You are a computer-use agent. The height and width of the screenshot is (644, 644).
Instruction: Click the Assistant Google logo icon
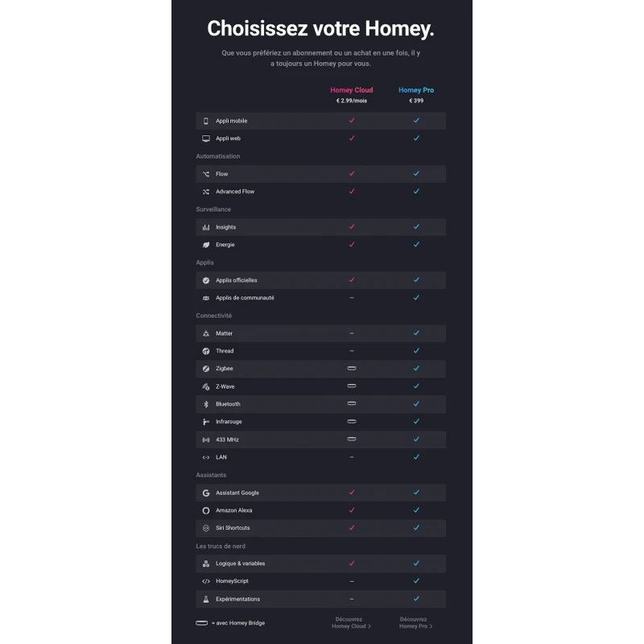(206, 493)
